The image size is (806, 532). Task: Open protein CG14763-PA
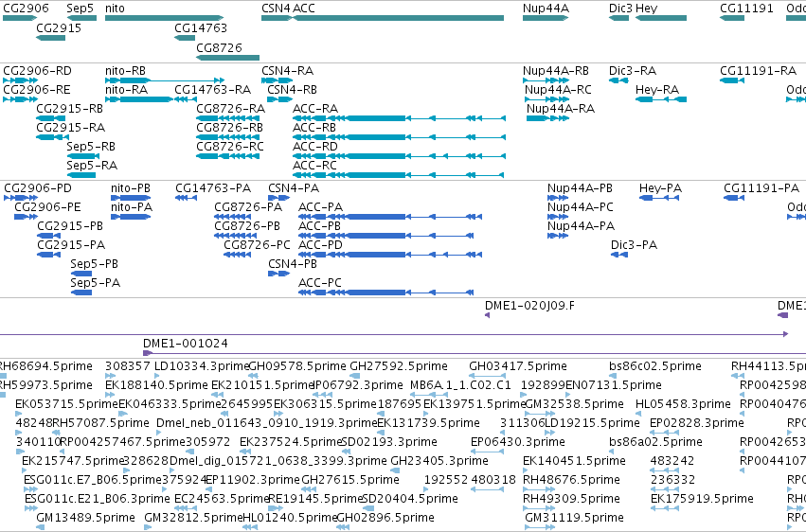186,198
